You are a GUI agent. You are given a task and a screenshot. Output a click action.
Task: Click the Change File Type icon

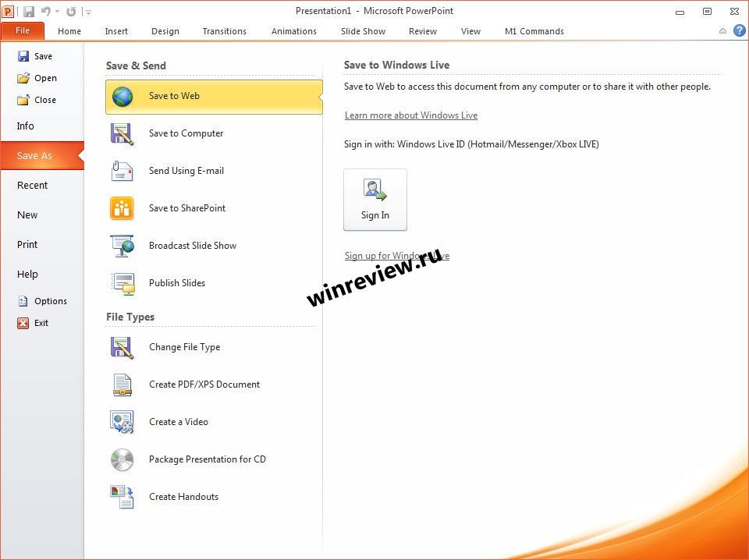pyautogui.click(x=122, y=348)
